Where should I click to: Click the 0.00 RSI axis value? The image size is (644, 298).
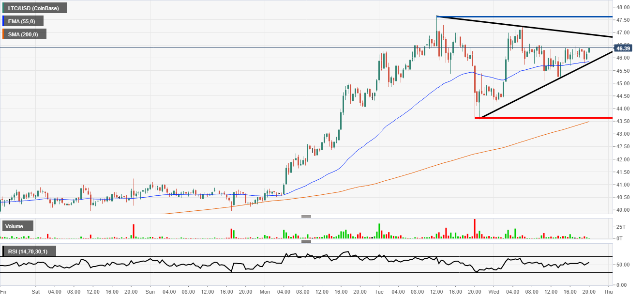(622, 285)
